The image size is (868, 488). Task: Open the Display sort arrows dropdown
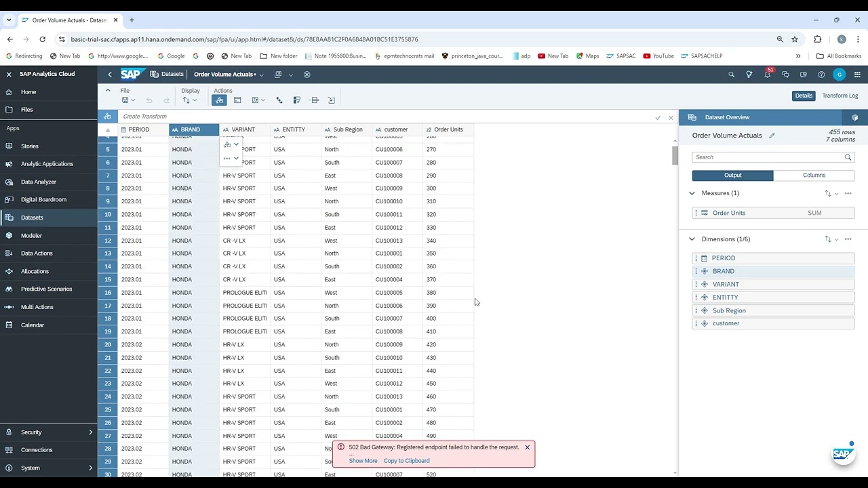(x=190, y=100)
